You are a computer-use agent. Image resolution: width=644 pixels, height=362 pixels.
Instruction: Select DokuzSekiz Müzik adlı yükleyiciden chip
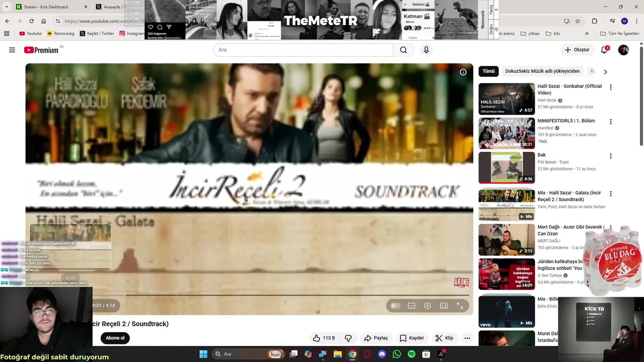pyautogui.click(x=542, y=71)
